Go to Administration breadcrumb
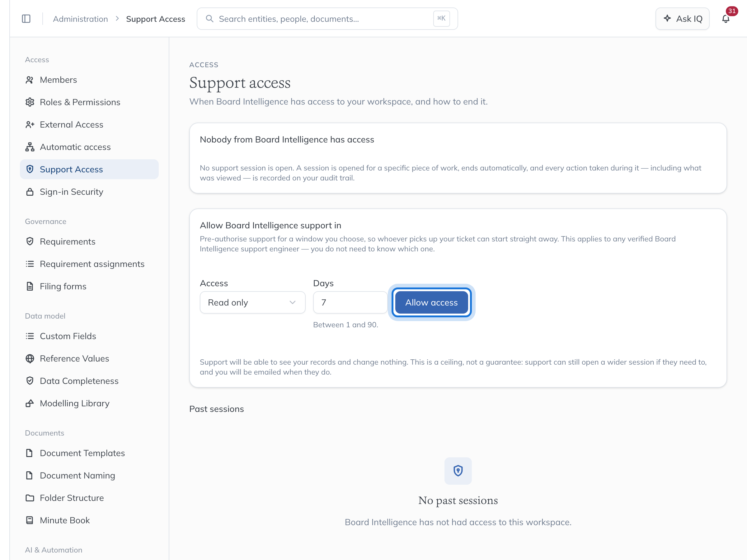Viewport: 747px width, 560px height. [80, 19]
